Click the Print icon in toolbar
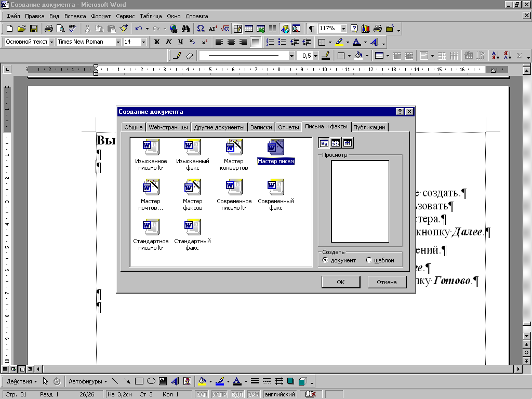The width and height of the screenshot is (532, 399). click(x=48, y=29)
